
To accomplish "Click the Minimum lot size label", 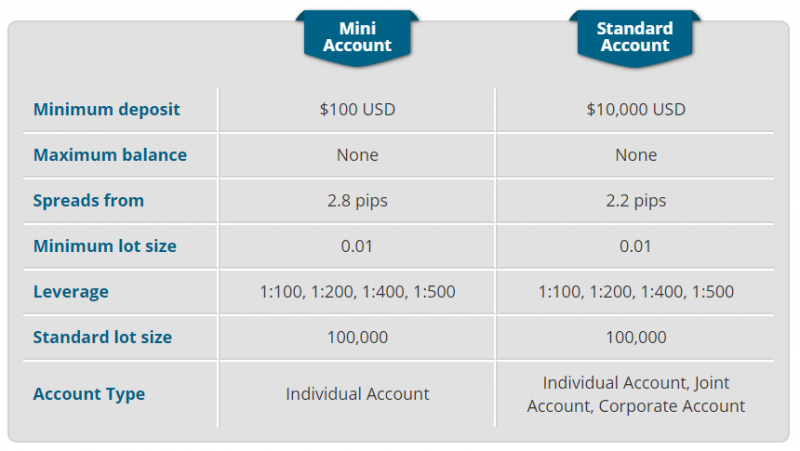I will tap(105, 246).
